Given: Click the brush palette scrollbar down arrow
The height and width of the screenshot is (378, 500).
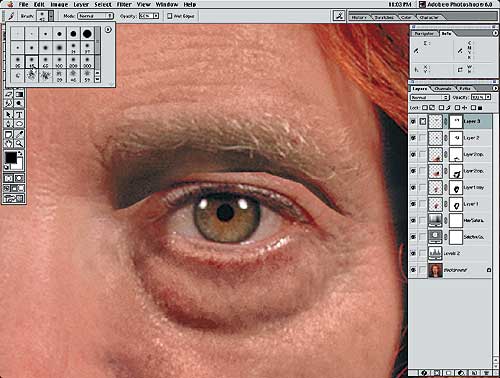Looking at the screenshot, I should point(97,80).
